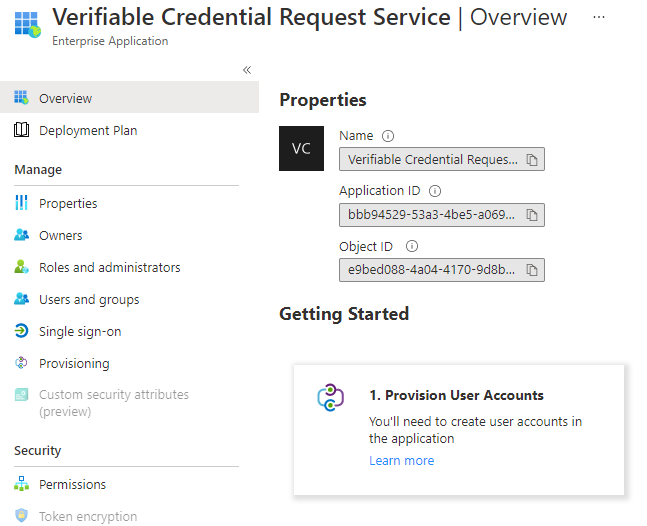Copy the Name field value
The image size is (647, 526).
(533, 160)
